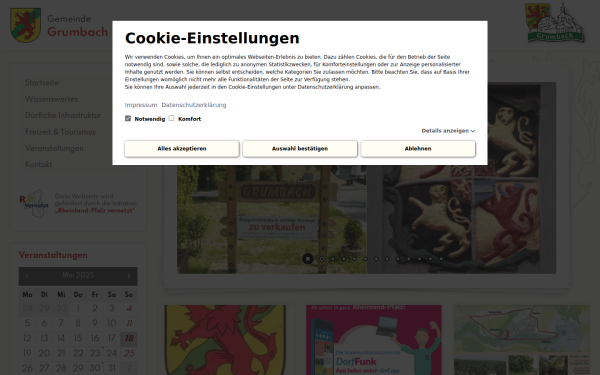Select May 15 in the calendar
The height and width of the screenshot is (375, 600).
tap(78, 338)
